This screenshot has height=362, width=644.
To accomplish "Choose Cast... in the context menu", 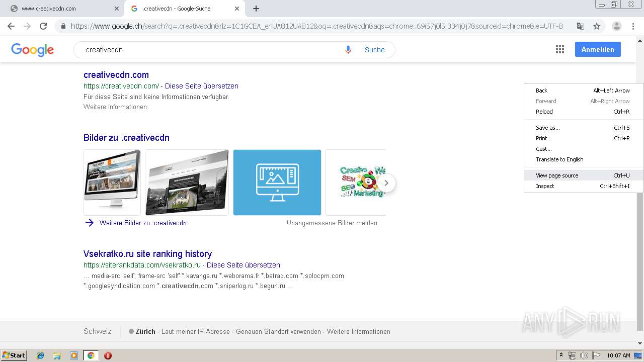I will tap(584, 149).
